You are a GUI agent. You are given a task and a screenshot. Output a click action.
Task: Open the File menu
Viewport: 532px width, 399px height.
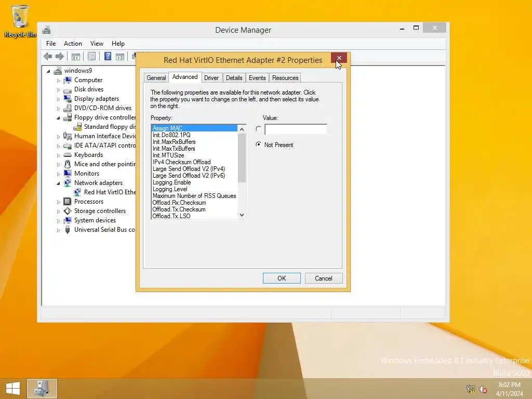(51, 44)
